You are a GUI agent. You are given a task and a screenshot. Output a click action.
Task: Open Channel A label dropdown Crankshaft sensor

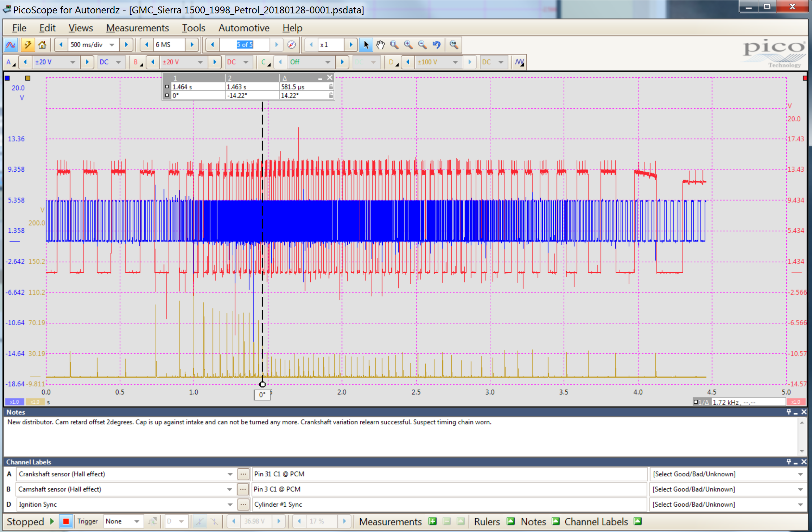pyautogui.click(x=230, y=474)
